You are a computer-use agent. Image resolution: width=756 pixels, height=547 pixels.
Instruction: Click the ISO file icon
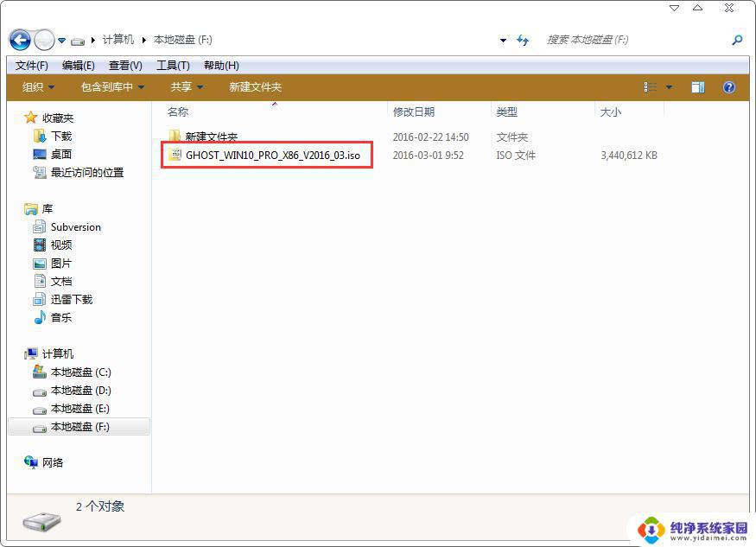tap(175, 155)
